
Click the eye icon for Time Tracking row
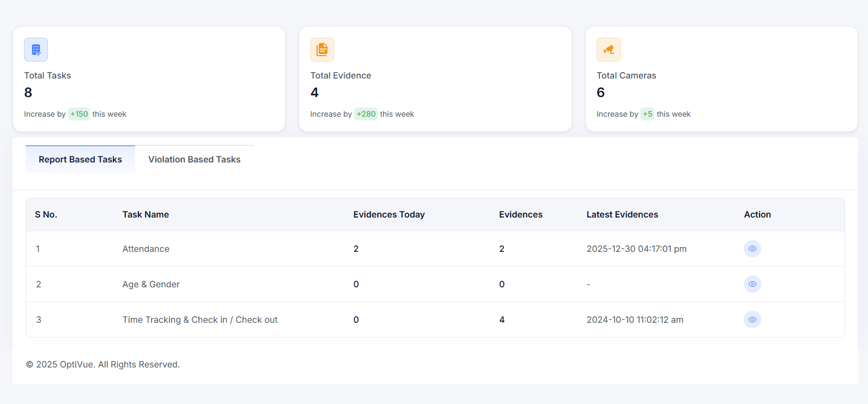tap(752, 319)
